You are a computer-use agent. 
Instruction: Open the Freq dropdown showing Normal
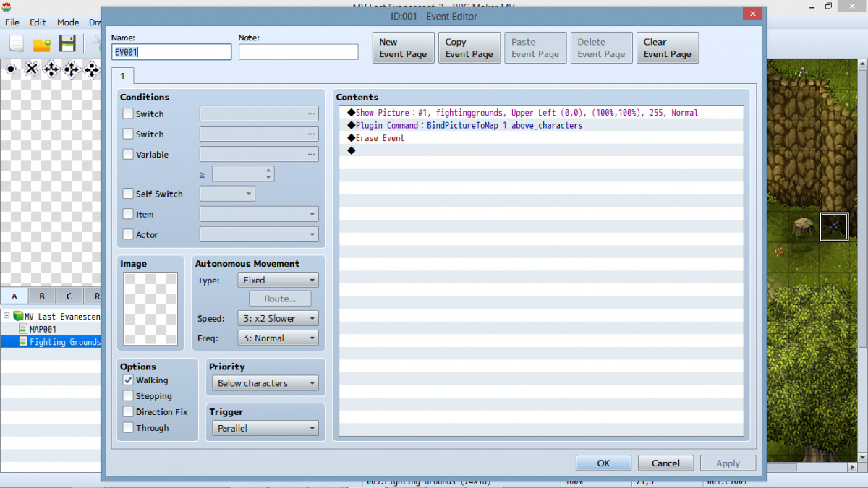click(x=278, y=338)
